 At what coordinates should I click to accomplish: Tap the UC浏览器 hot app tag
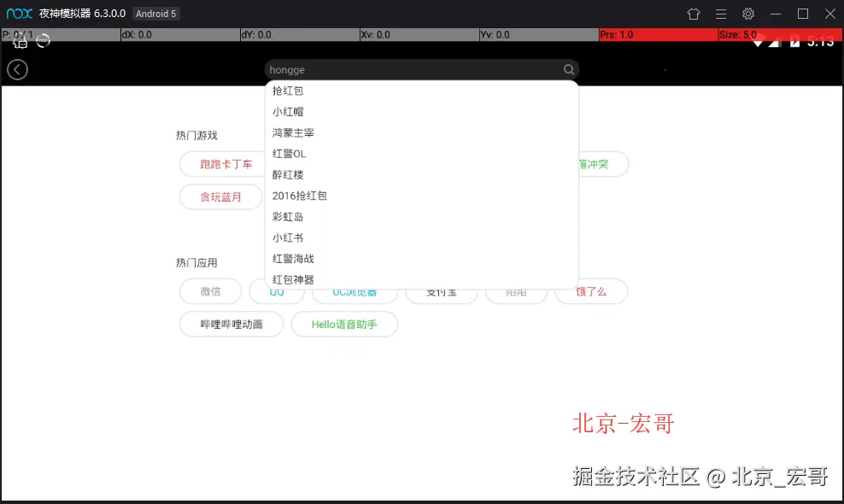tap(355, 294)
